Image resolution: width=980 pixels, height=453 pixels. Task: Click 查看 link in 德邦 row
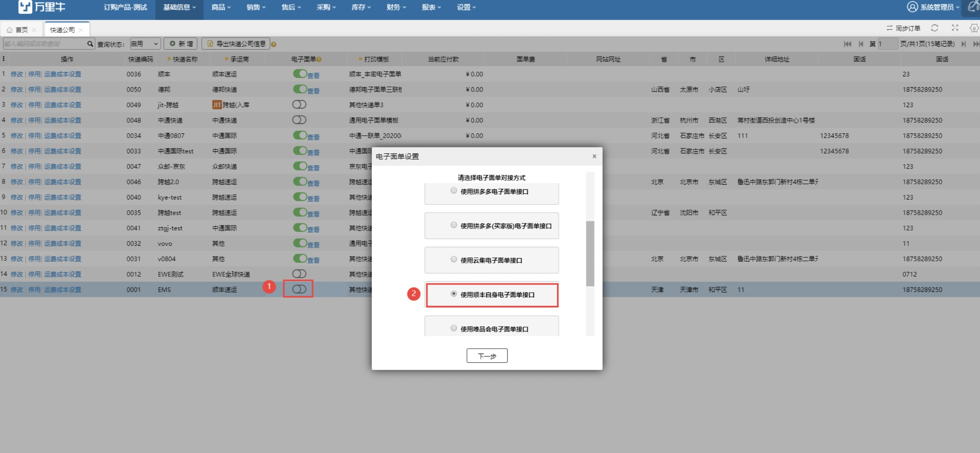[313, 91]
